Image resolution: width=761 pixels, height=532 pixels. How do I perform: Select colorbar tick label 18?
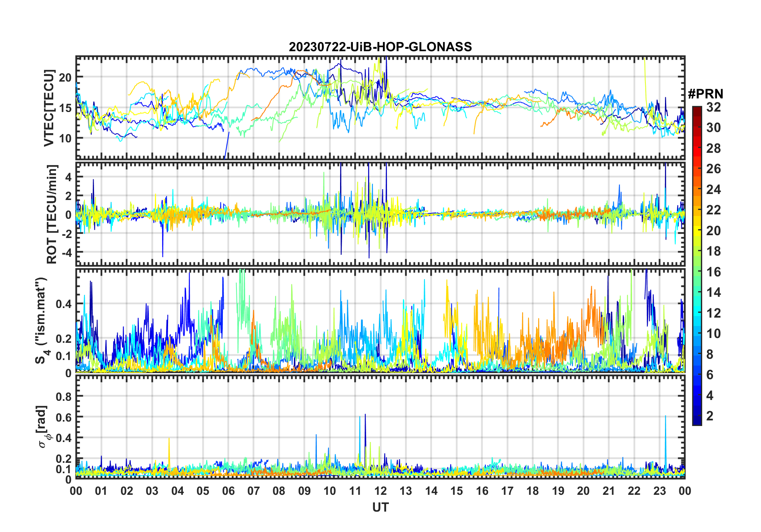[713, 251]
